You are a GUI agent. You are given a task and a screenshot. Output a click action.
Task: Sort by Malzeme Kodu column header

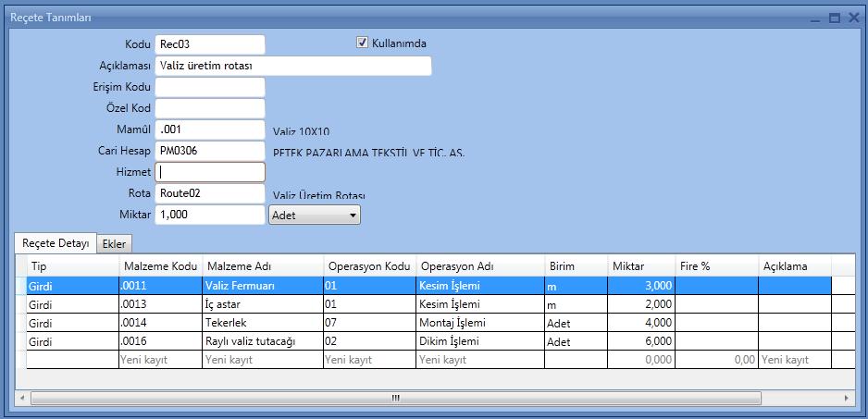160,265
